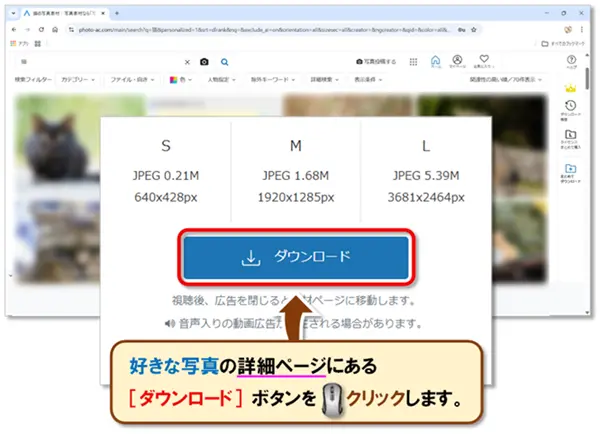Open the My Page user icon
This screenshot has height=434, width=600.
click(x=457, y=61)
